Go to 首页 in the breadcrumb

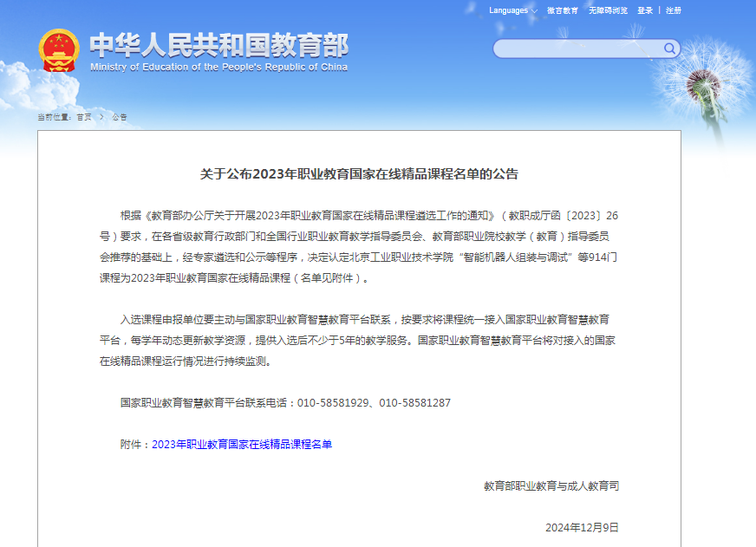[83, 117]
